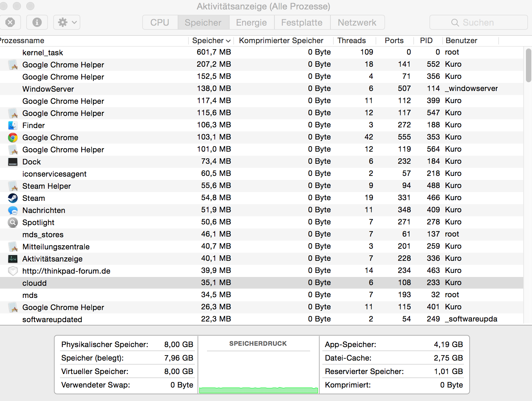Click the Speicher (belegt) 7,96 GB value
Screen dimensions: 532x401
pyautogui.click(x=179, y=358)
